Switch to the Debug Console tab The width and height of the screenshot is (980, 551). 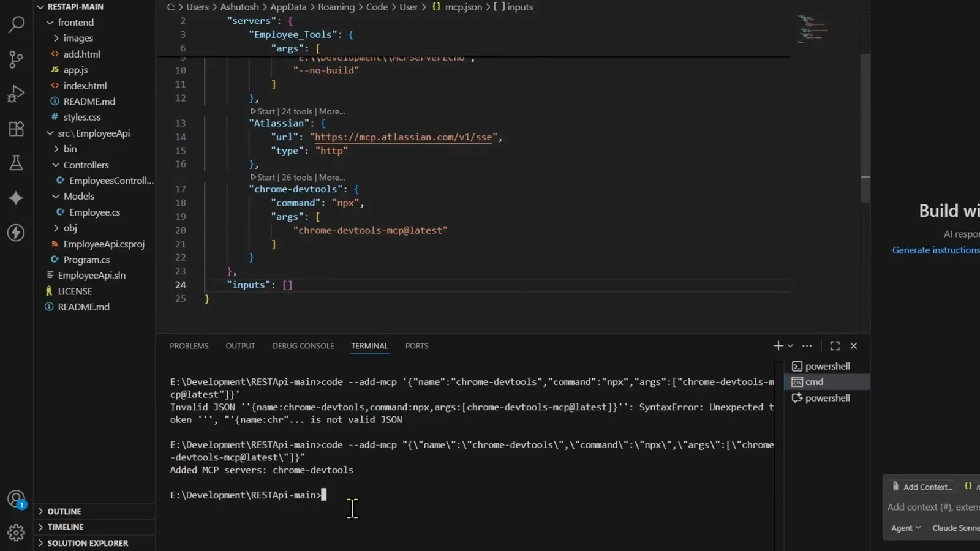pyautogui.click(x=303, y=346)
